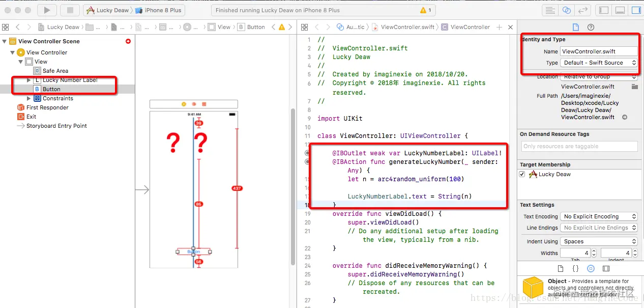Choose file location with folder icon
Image resolution: width=644 pixels, height=308 pixels.
point(634,87)
